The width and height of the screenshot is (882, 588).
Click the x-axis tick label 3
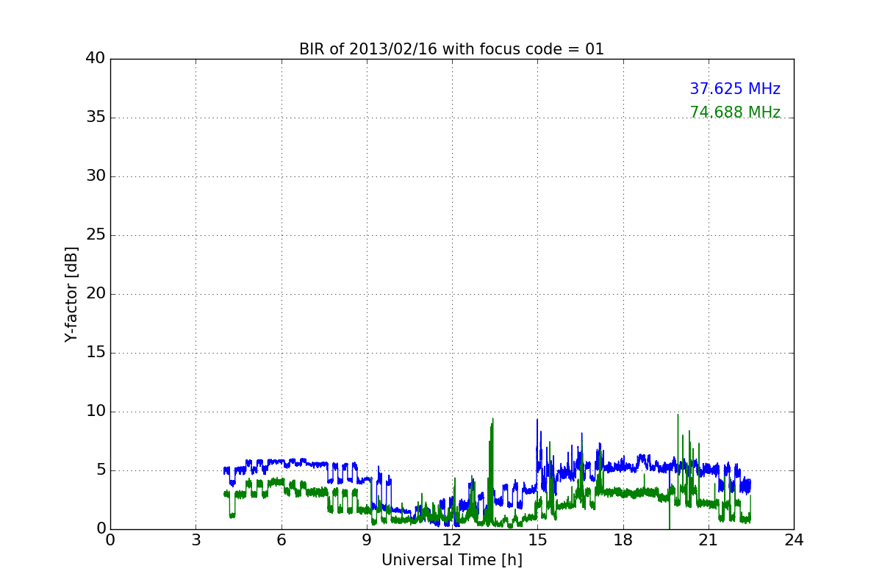tap(196, 540)
